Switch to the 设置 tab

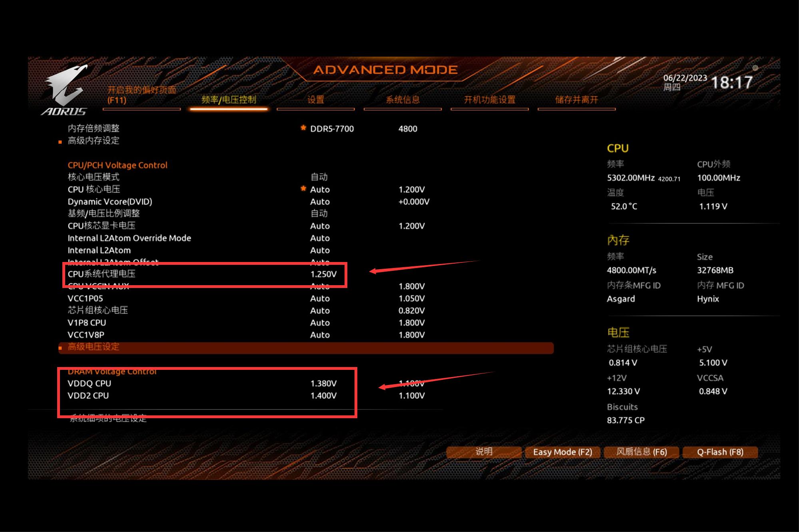click(x=315, y=100)
